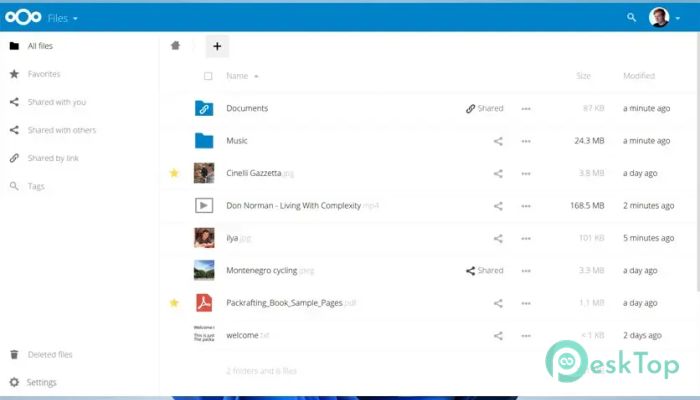
Task: Click the plus new file button
Action: point(217,46)
